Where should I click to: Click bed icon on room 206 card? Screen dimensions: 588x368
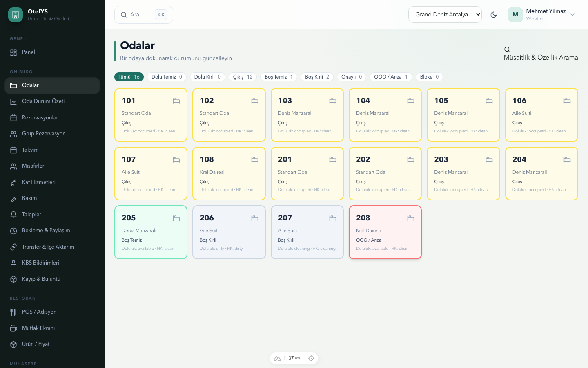point(255,218)
